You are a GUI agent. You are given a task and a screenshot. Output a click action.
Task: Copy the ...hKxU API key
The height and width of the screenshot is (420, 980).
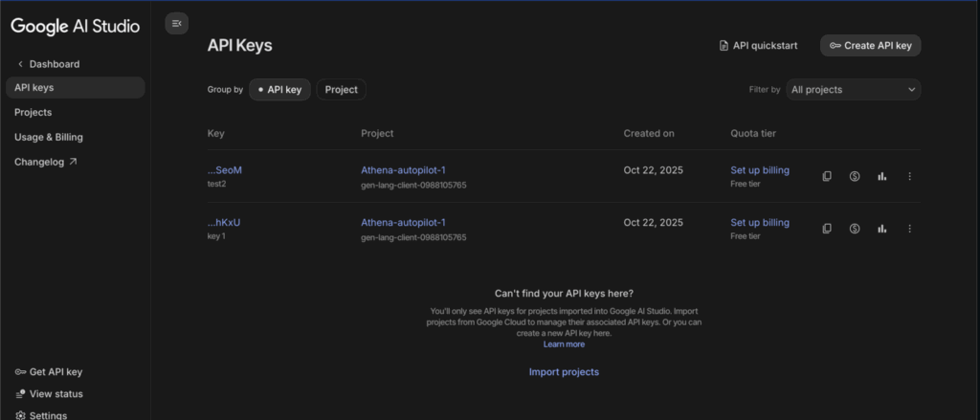click(x=827, y=229)
